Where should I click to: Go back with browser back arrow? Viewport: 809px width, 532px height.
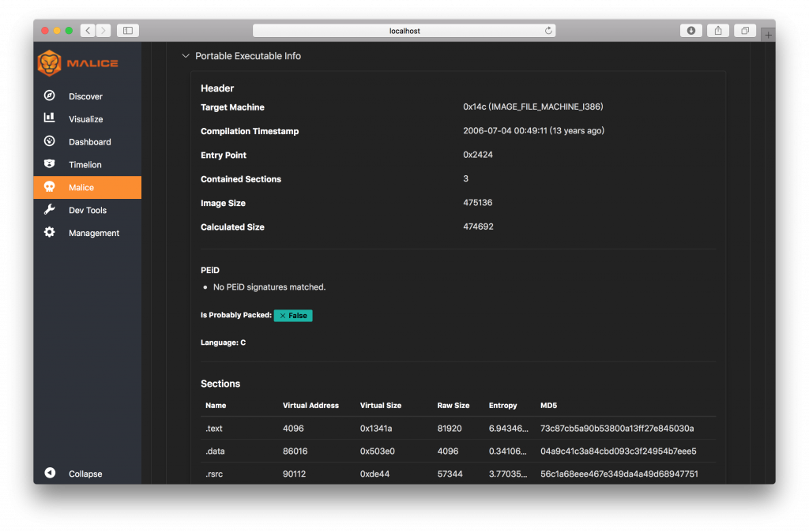88,31
